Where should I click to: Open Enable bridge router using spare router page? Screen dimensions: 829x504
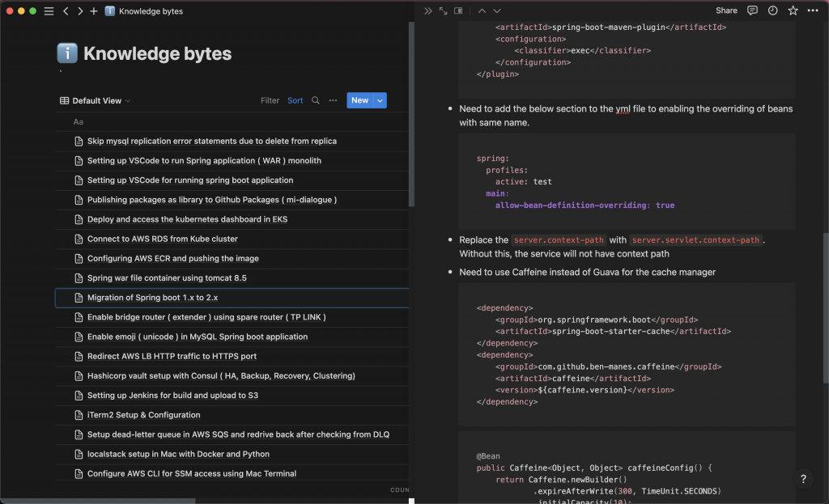click(206, 317)
